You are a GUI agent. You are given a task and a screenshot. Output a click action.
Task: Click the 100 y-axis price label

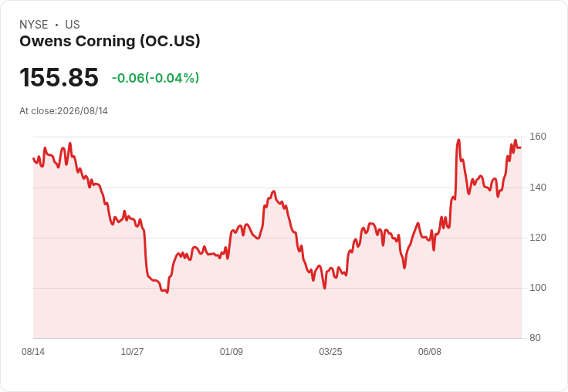[x=538, y=288]
